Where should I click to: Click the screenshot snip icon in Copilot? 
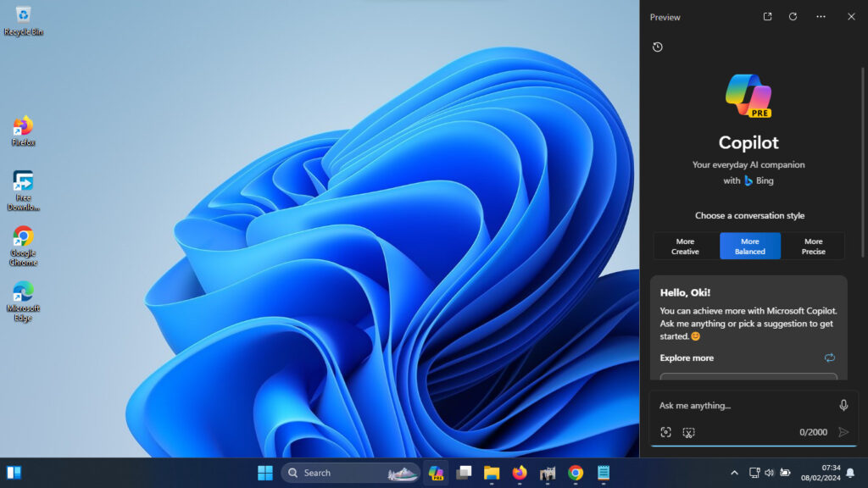click(688, 432)
